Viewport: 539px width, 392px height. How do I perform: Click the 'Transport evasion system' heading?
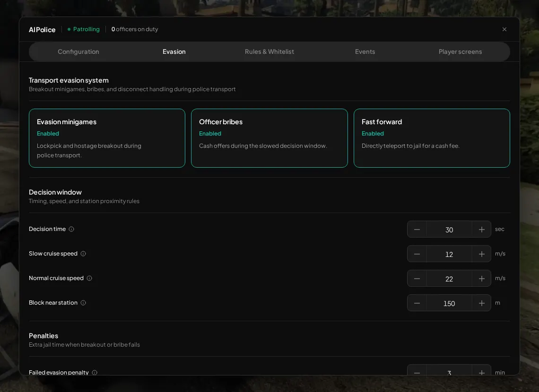point(69,80)
